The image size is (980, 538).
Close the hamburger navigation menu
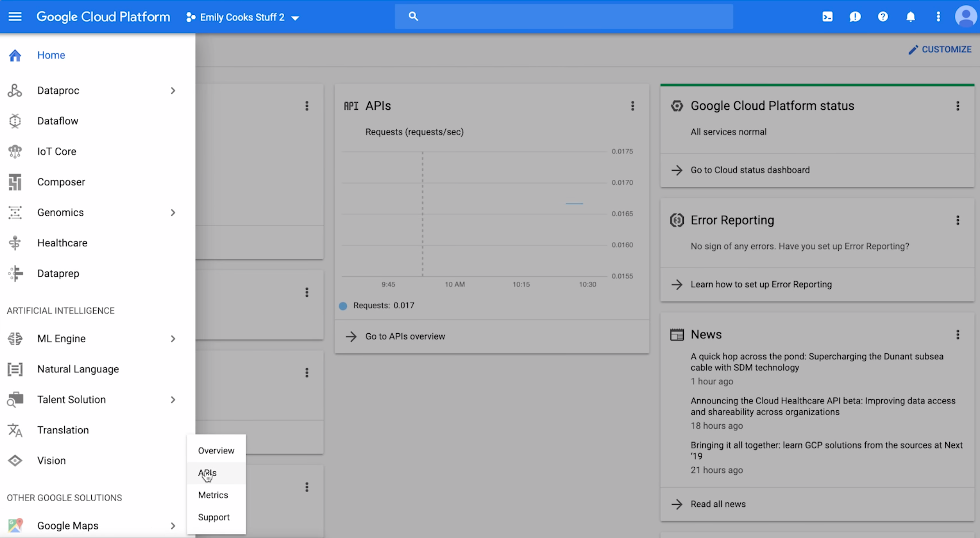pyautogui.click(x=15, y=17)
